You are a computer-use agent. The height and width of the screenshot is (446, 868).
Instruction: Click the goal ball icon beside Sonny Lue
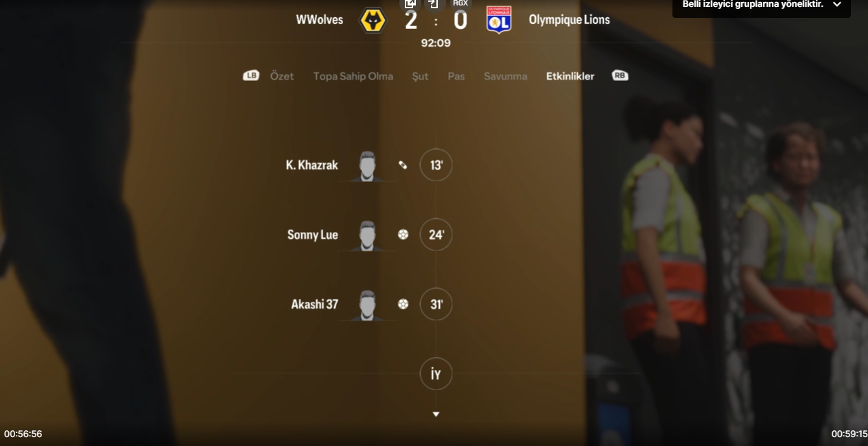coord(403,235)
